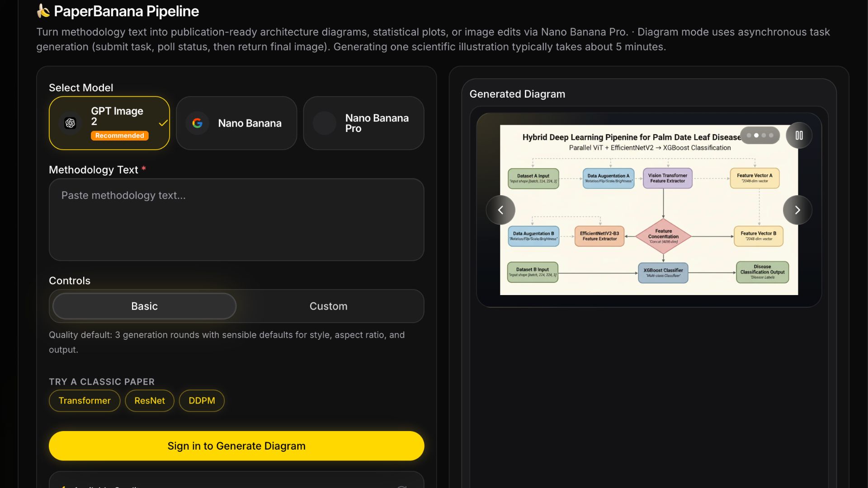Image resolution: width=868 pixels, height=488 pixels.
Task: Pause the diagram carousel autoplay
Action: point(799,135)
